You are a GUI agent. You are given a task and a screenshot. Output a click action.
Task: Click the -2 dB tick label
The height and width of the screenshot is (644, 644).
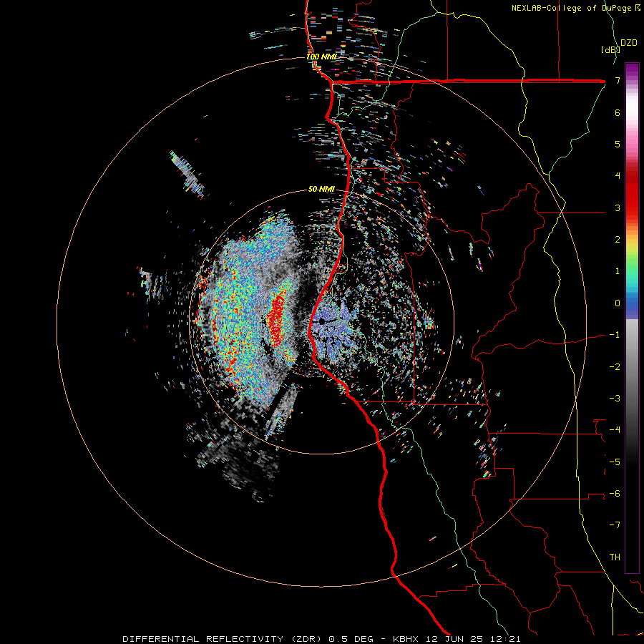[615, 367]
